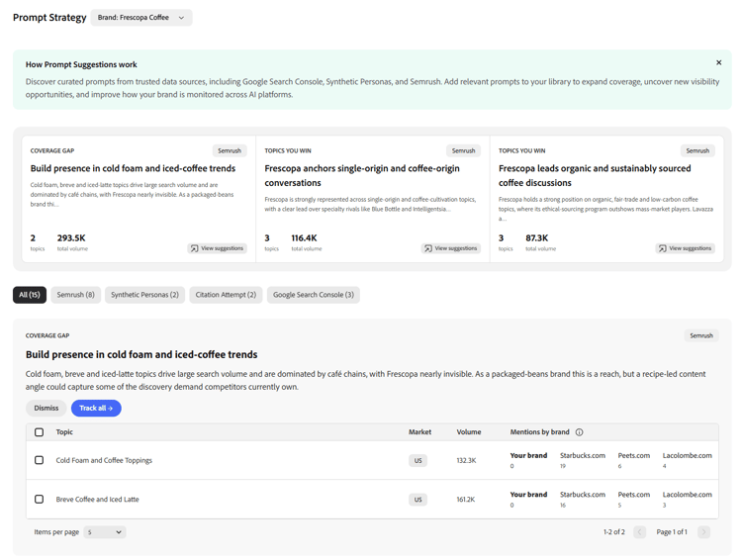This screenshot has width=742, height=560.
Task: Click Peets.com in the Breve Coffee row
Action: tap(633, 494)
